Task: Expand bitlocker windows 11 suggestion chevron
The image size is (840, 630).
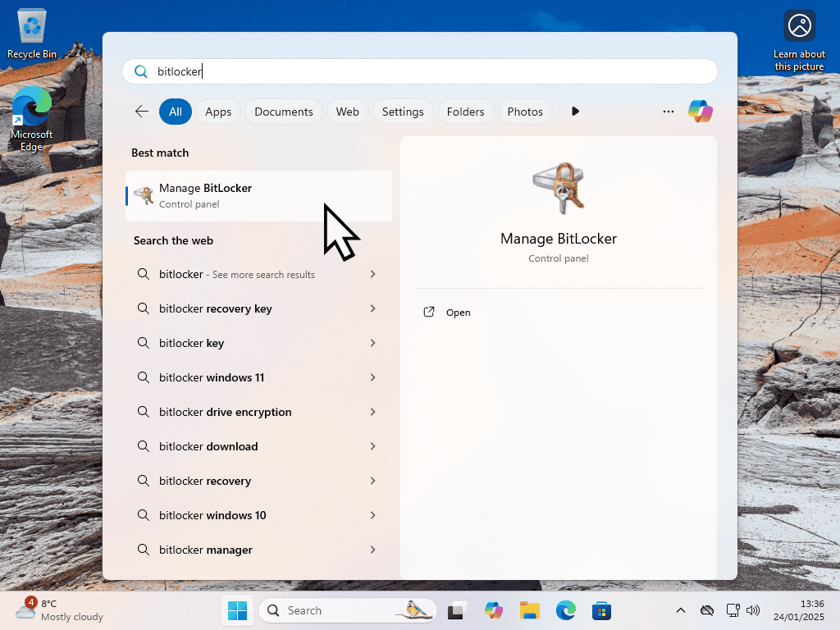Action: (x=372, y=377)
